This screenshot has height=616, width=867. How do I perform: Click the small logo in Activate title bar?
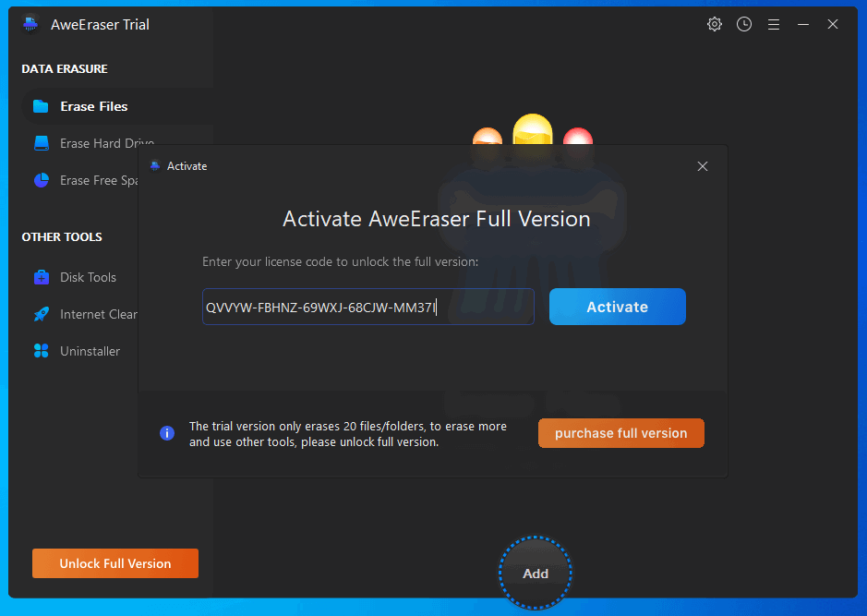click(155, 166)
